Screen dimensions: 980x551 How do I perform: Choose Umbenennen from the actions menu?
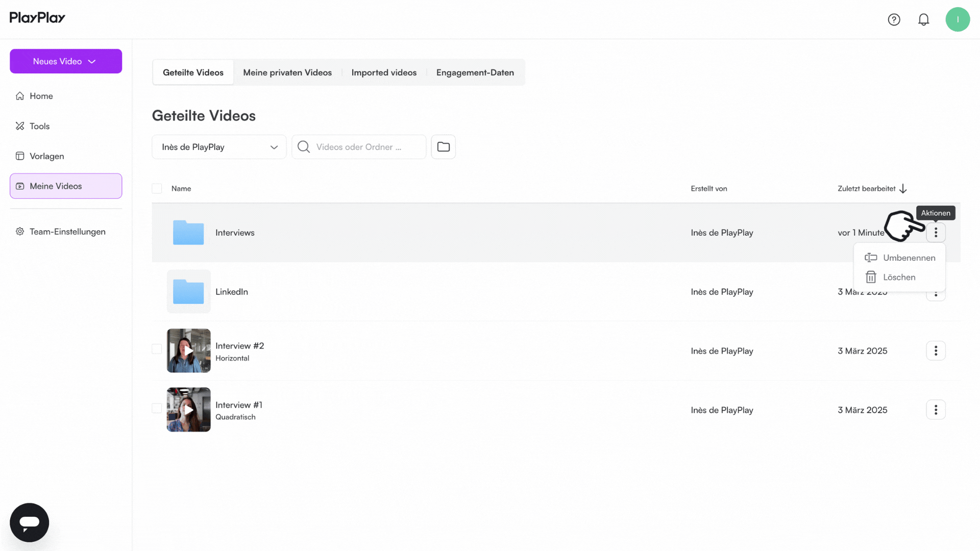899,258
